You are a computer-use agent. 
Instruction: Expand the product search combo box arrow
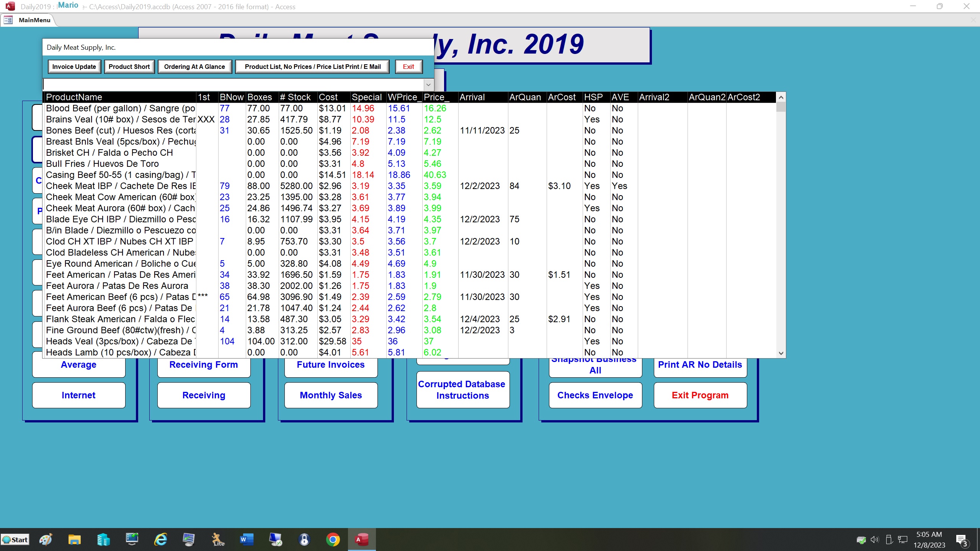coord(428,85)
